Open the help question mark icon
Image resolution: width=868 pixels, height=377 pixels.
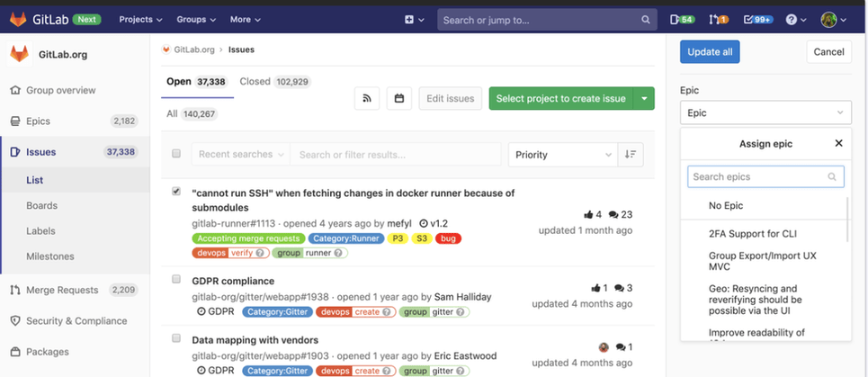(x=795, y=20)
